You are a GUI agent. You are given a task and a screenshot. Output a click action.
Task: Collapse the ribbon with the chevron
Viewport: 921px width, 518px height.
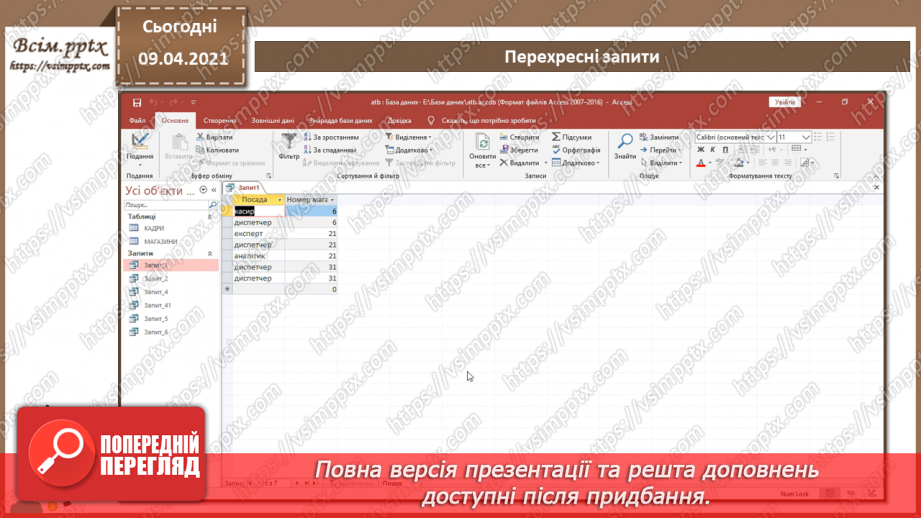click(x=876, y=176)
